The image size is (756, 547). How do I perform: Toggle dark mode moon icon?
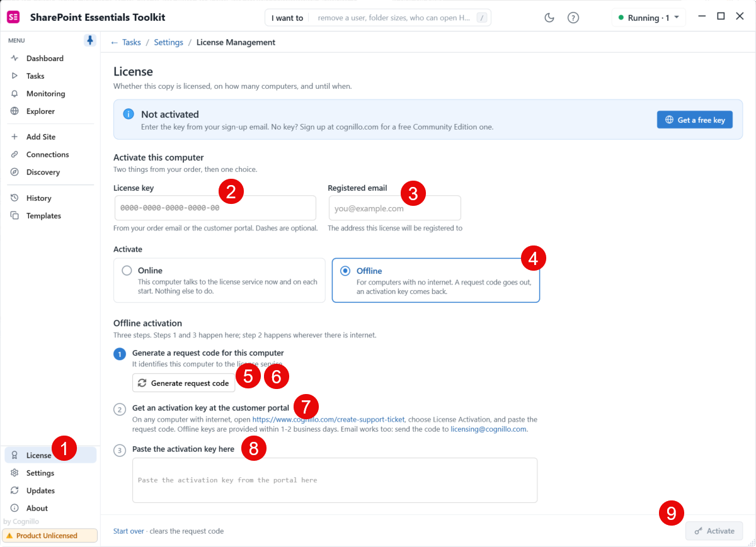[549, 18]
